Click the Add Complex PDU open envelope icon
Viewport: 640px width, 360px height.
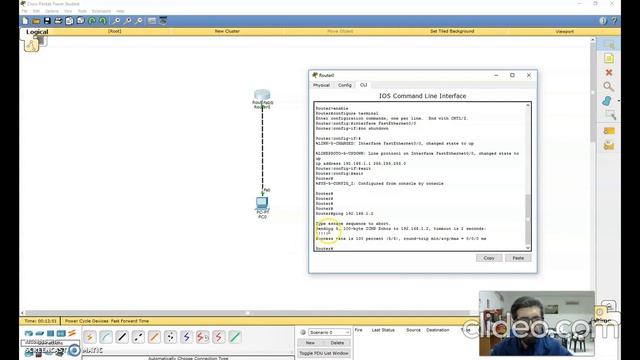click(609, 145)
